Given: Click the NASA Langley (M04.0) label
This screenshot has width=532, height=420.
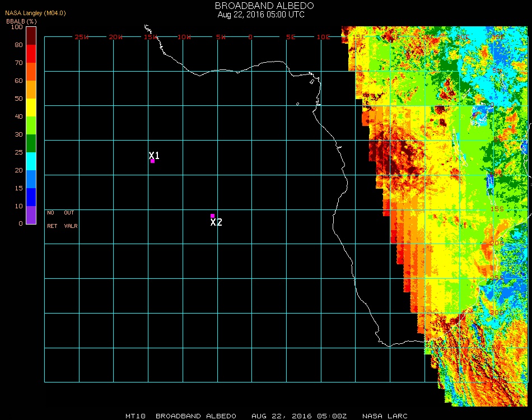Looking at the screenshot, I should coord(36,13).
